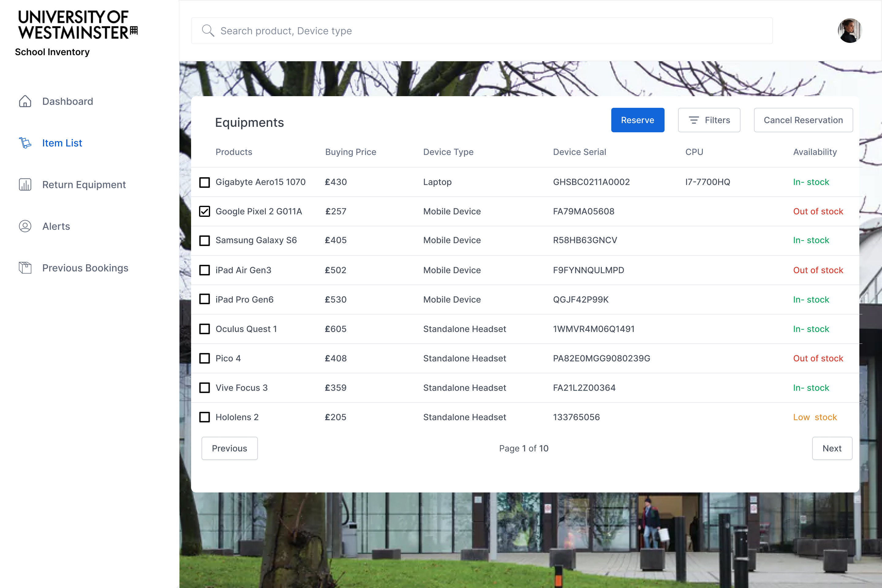
Task: Go to Previous page
Action: [229, 448]
